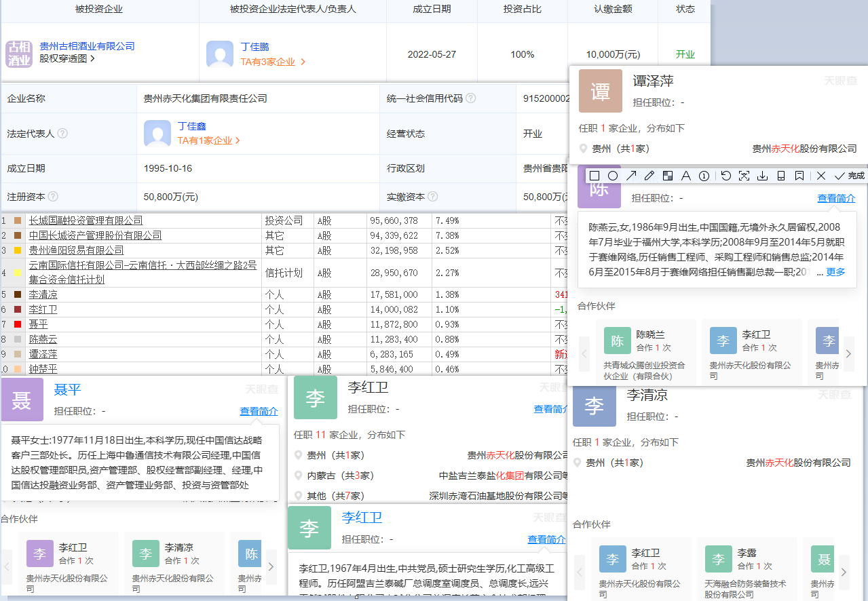Click the translate capture icon in toolbar
868x601 pixels.
click(x=744, y=176)
